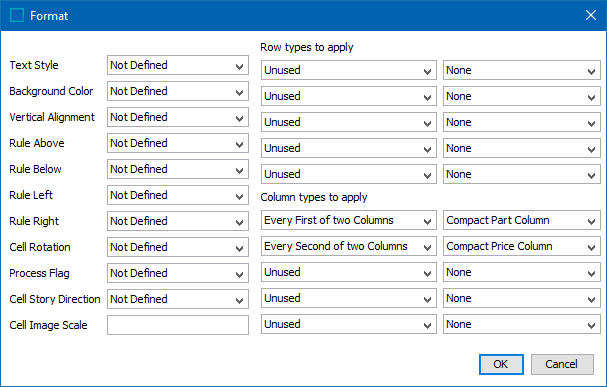Click the Cell Image Scale input field
Image resolution: width=607 pixels, height=387 pixels.
(x=178, y=325)
